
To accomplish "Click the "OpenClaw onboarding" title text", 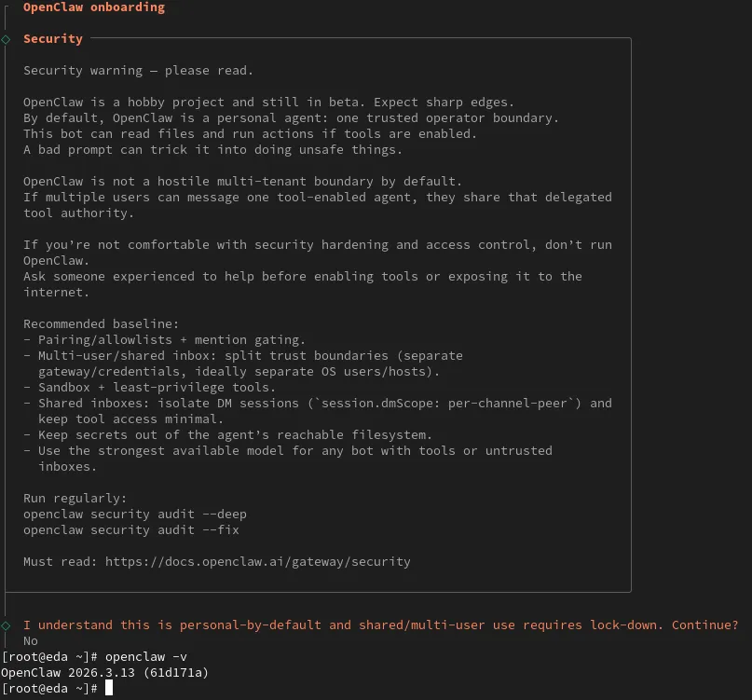I will coord(93,7).
